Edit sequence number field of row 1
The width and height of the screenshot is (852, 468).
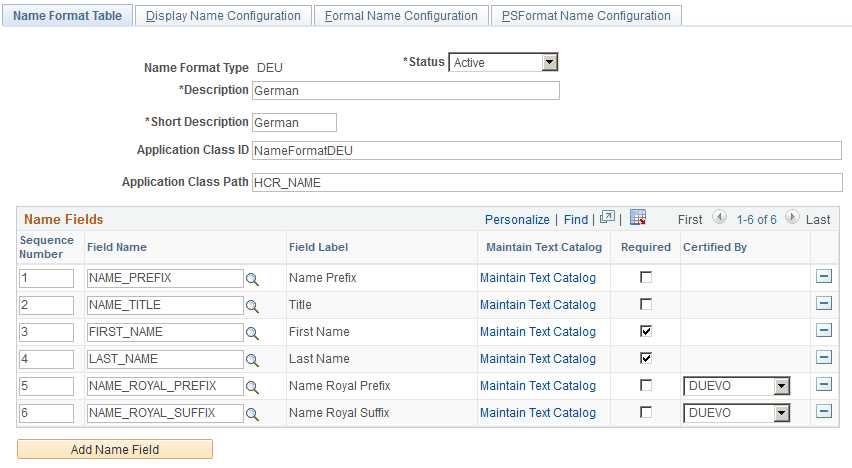[x=46, y=278]
